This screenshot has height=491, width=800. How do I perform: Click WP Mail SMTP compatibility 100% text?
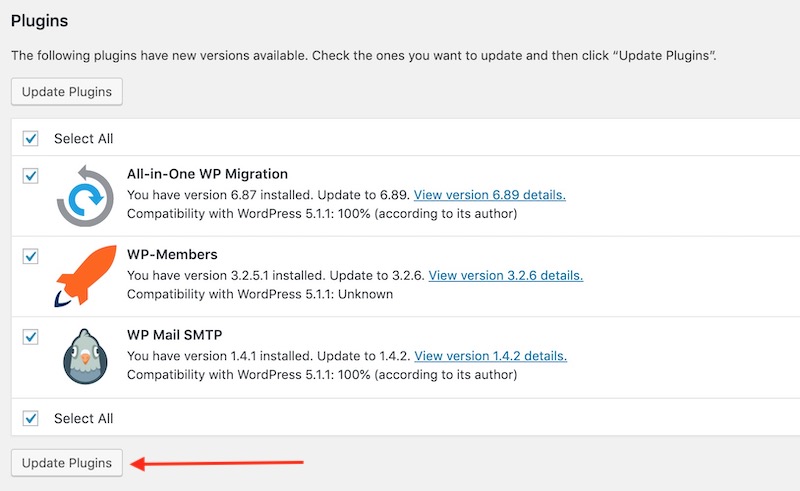pos(322,375)
